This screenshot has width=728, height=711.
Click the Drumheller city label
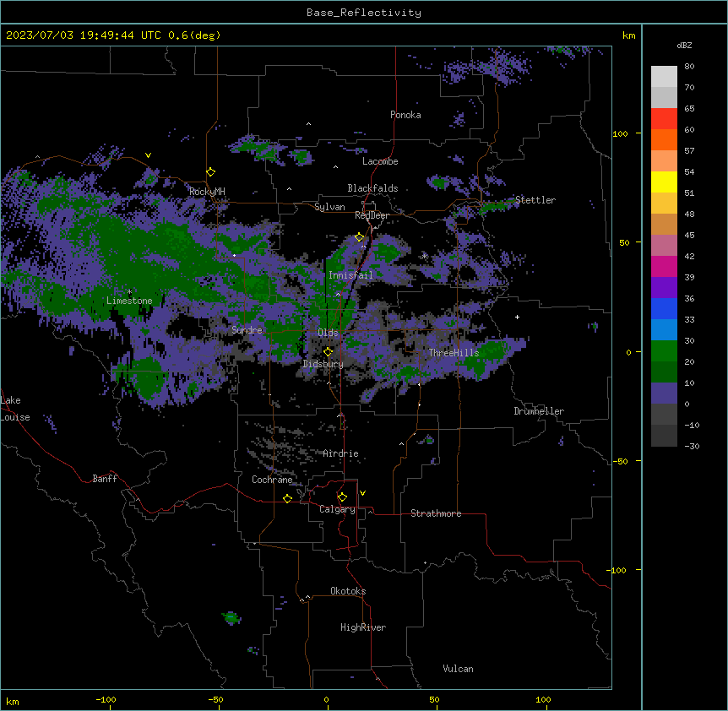(x=539, y=411)
